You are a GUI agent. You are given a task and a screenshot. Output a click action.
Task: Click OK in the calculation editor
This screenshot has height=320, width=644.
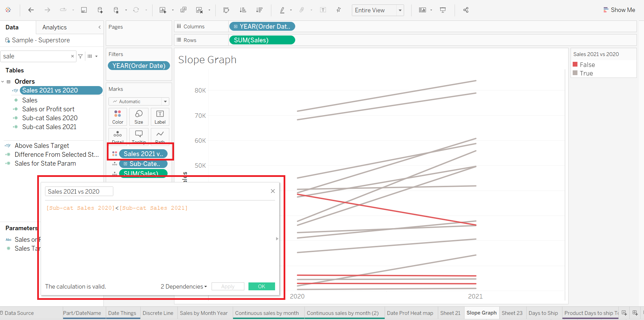pyautogui.click(x=262, y=287)
